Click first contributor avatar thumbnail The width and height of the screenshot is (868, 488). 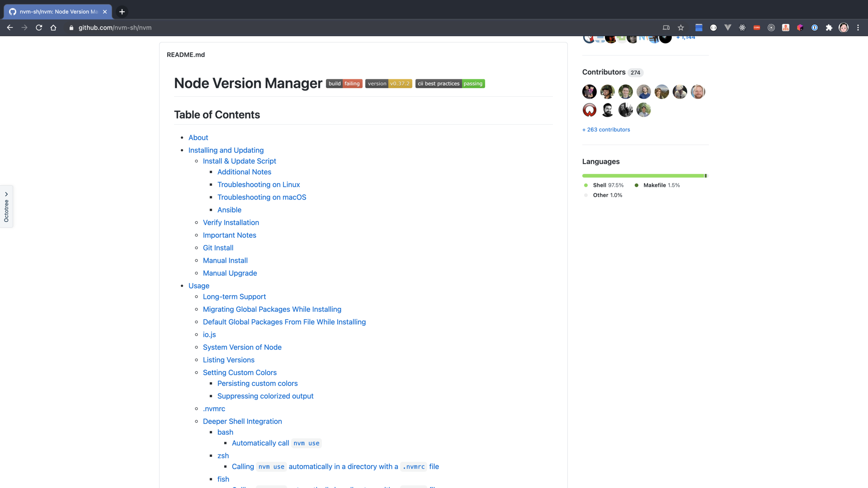[x=589, y=92]
